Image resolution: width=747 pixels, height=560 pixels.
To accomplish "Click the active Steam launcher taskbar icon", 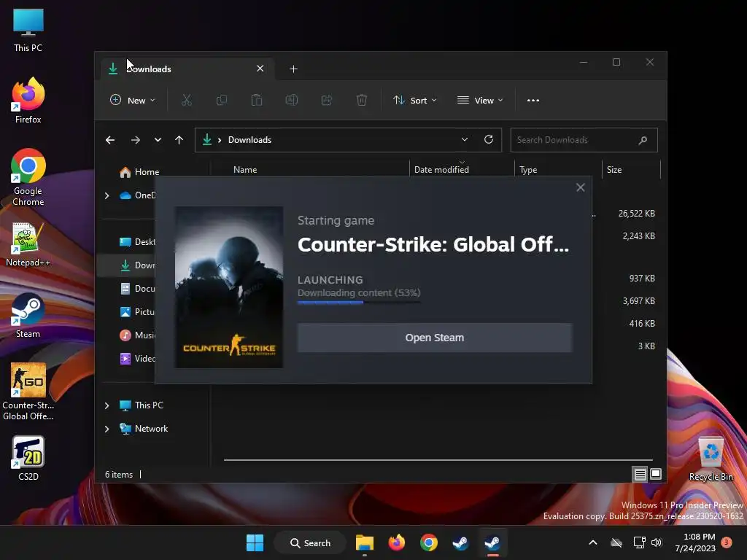I will [492, 542].
